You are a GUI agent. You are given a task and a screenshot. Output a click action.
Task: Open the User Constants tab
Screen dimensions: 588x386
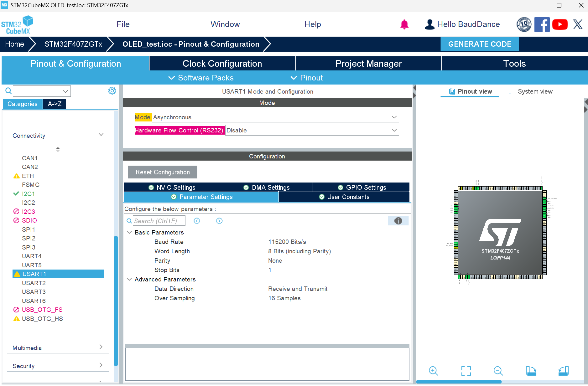(344, 197)
